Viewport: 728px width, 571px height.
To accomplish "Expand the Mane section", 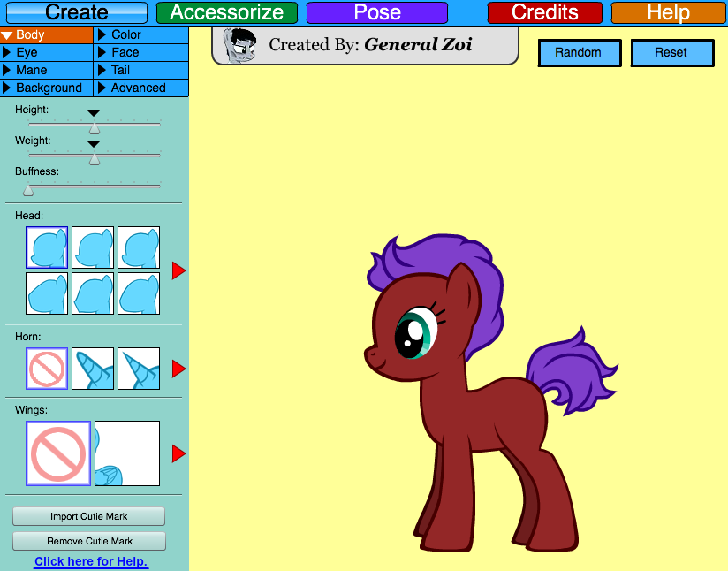I will point(47,70).
